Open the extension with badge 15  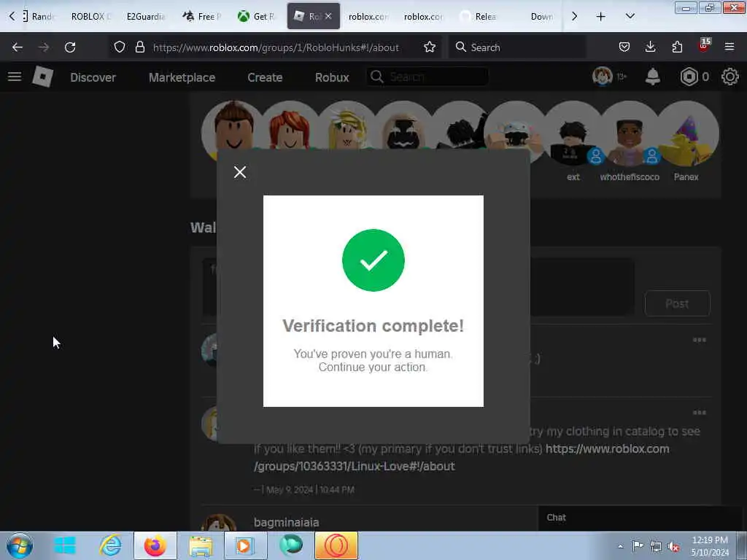[704, 46]
